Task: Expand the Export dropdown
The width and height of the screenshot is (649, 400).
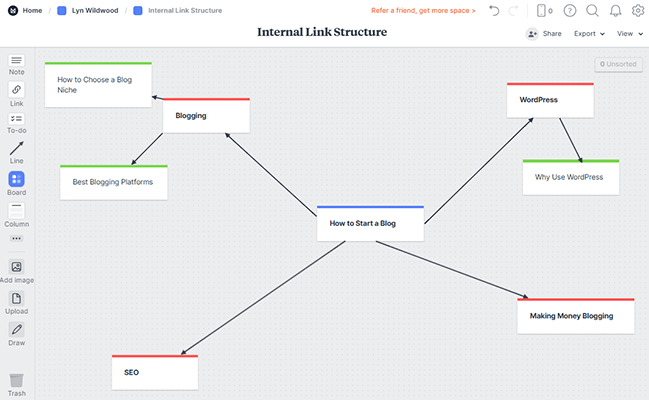Action: (x=589, y=33)
